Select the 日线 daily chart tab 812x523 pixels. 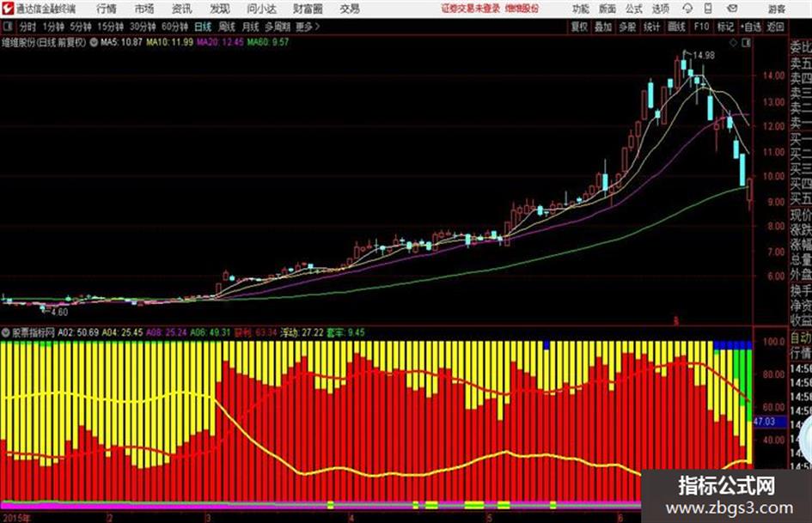click(203, 27)
